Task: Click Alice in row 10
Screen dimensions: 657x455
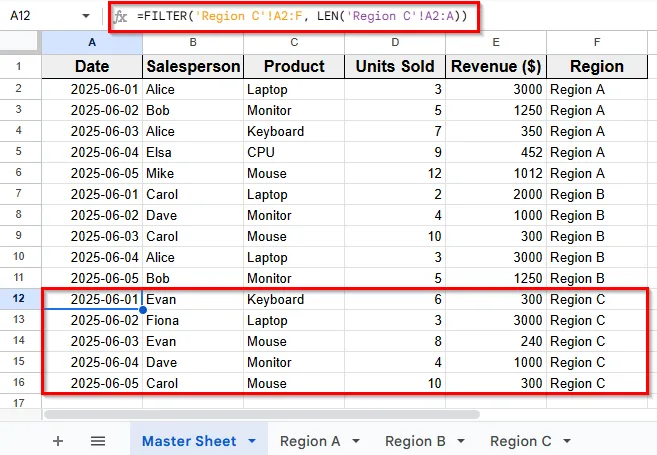Action: (193, 257)
